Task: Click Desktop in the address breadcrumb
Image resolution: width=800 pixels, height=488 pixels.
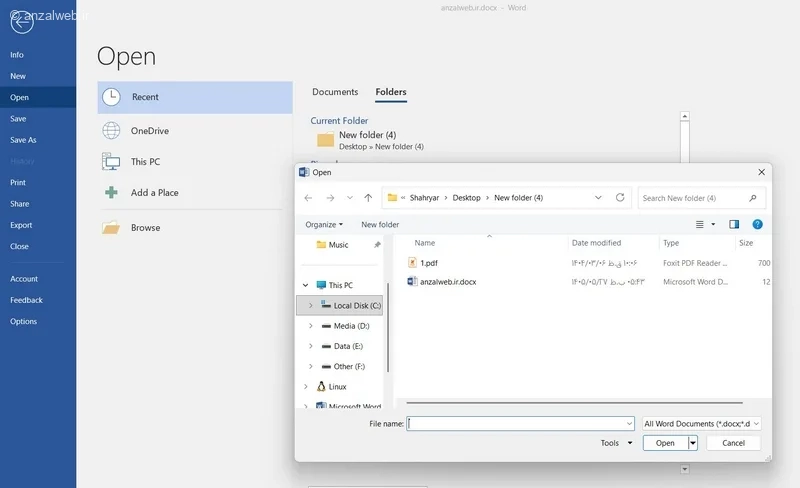Action: (466, 198)
